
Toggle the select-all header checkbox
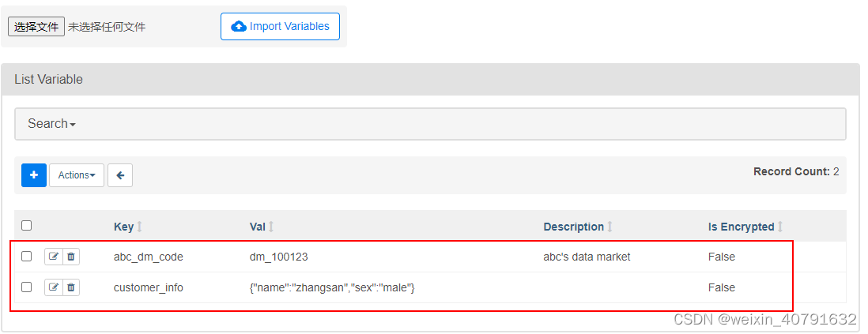27,226
